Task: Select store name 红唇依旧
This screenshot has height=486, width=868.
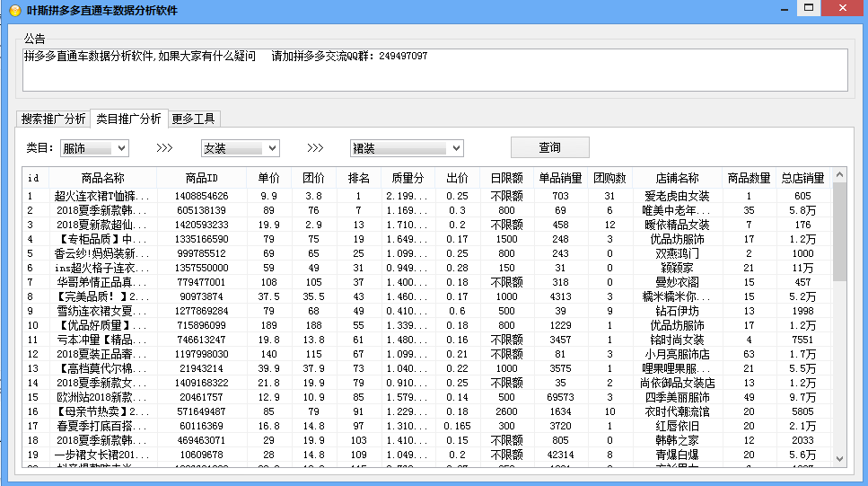Action: click(x=677, y=426)
